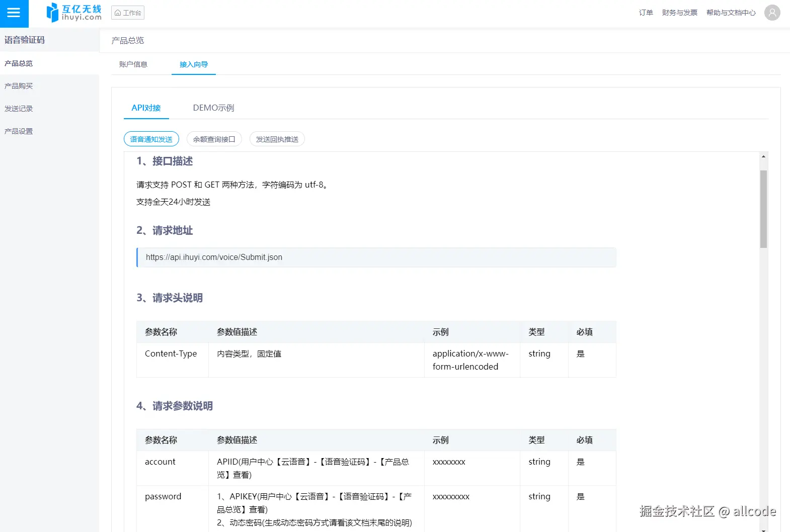Click the 1、接口描述 heading
Image resolution: width=790 pixels, height=532 pixels.
pyautogui.click(x=165, y=161)
